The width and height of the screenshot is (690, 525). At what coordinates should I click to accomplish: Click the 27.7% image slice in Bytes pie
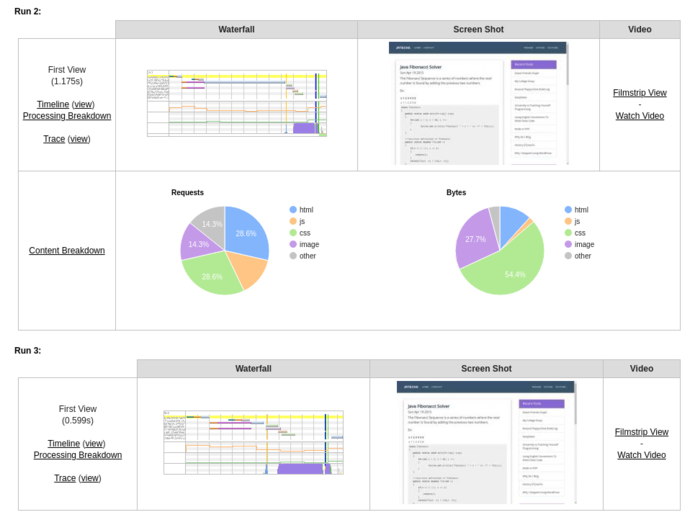(x=474, y=240)
